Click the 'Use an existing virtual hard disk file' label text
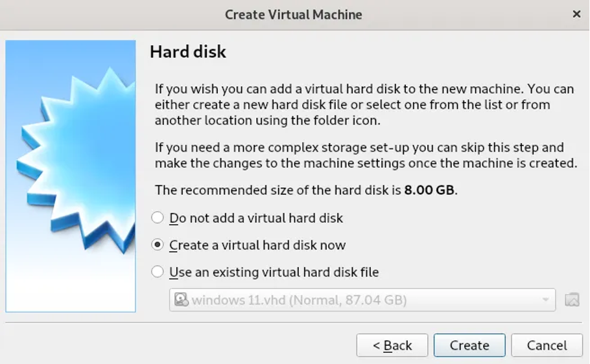This screenshot has height=364, width=590. (274, 272)
